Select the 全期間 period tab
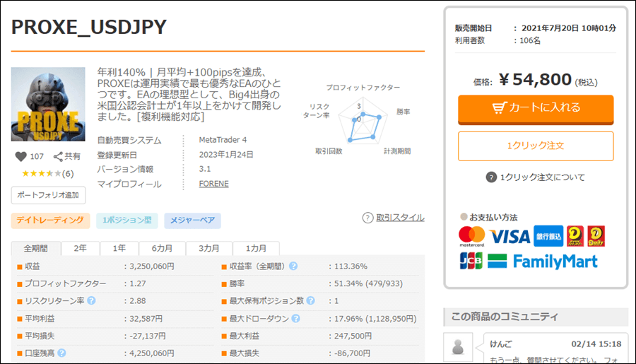 pyautogui.click(x=35, y=249)
